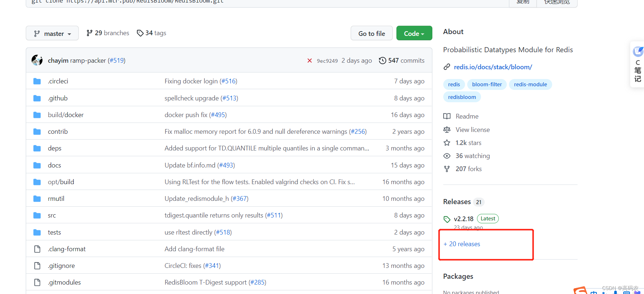Open the Releases heading link

coord(457,202)
